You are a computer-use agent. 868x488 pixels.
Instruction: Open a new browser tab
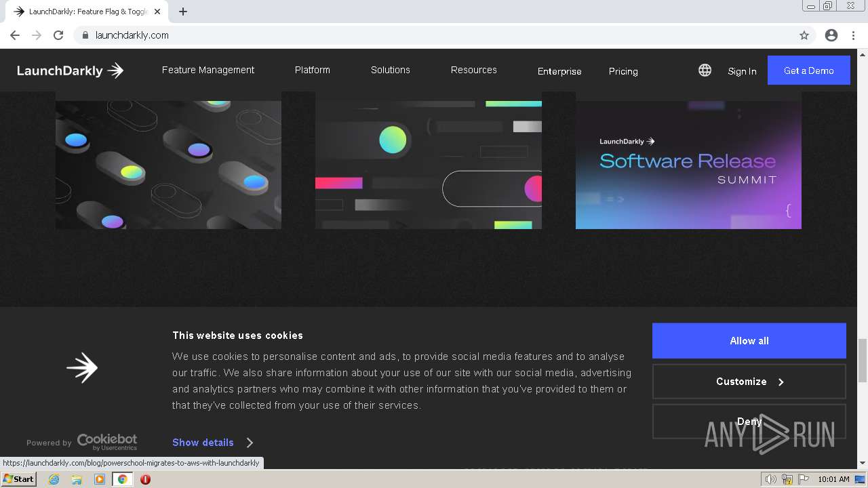click(x=183, y=12)
